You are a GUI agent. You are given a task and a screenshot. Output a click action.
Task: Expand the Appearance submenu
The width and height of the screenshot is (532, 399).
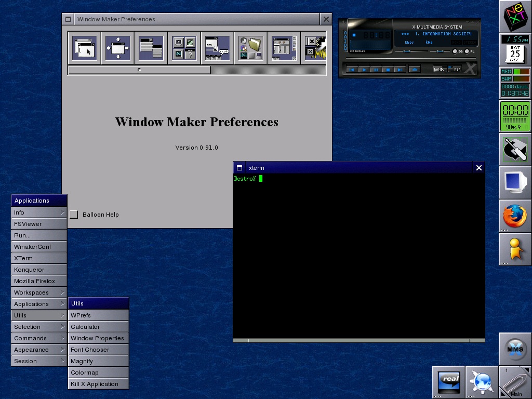(x=39, y=350)
